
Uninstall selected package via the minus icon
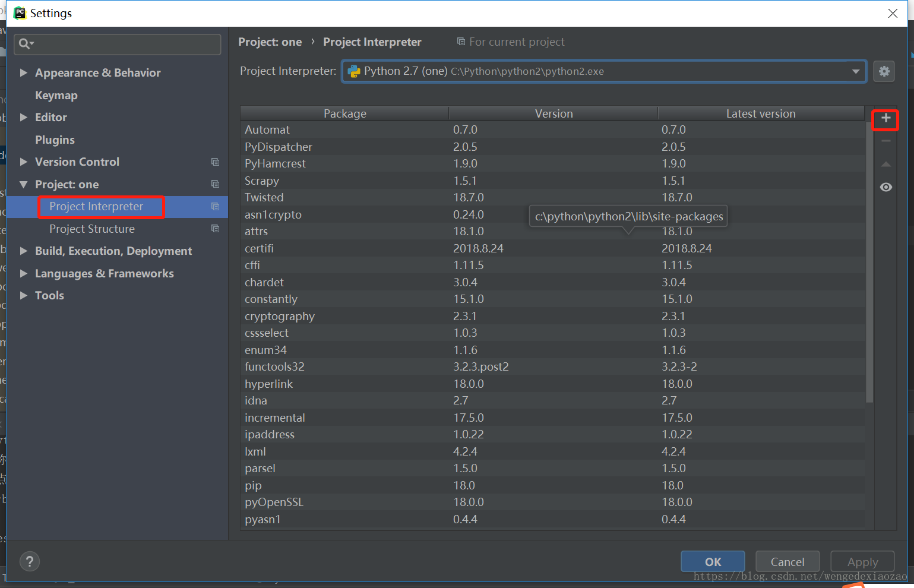coord(885,141)
